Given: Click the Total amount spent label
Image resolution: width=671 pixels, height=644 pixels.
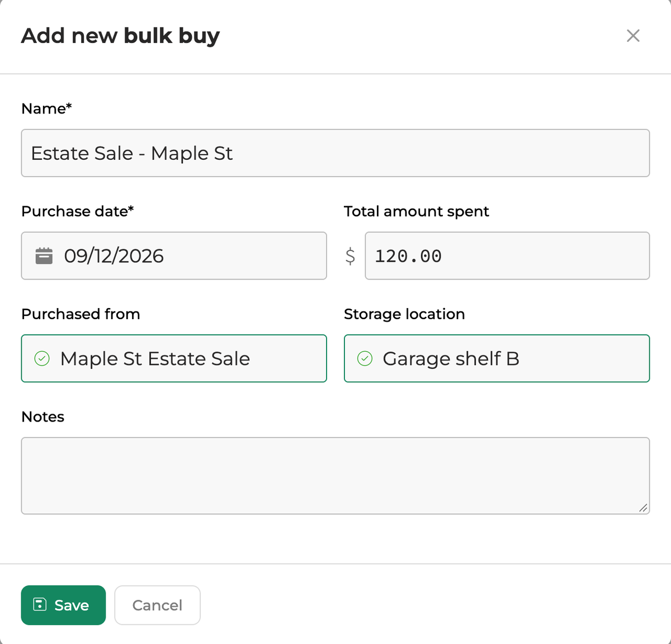Looking at the screenshot, I should 417,211.
